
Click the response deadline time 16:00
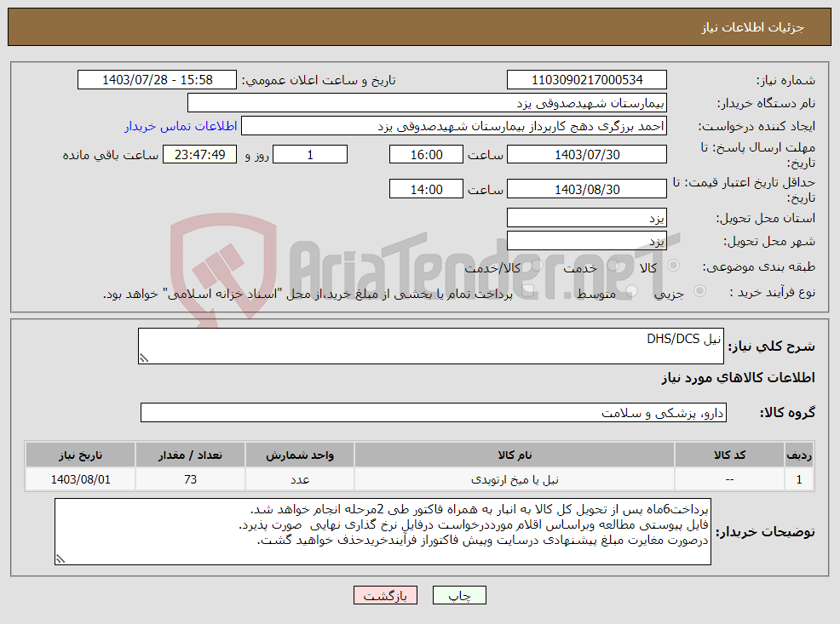(x=426, y=154)
